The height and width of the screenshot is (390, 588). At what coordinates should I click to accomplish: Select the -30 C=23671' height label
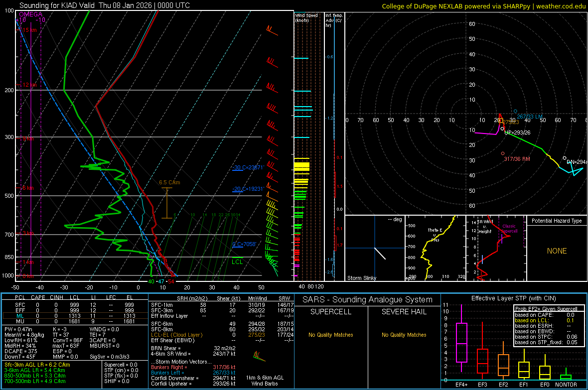(248, 167)
